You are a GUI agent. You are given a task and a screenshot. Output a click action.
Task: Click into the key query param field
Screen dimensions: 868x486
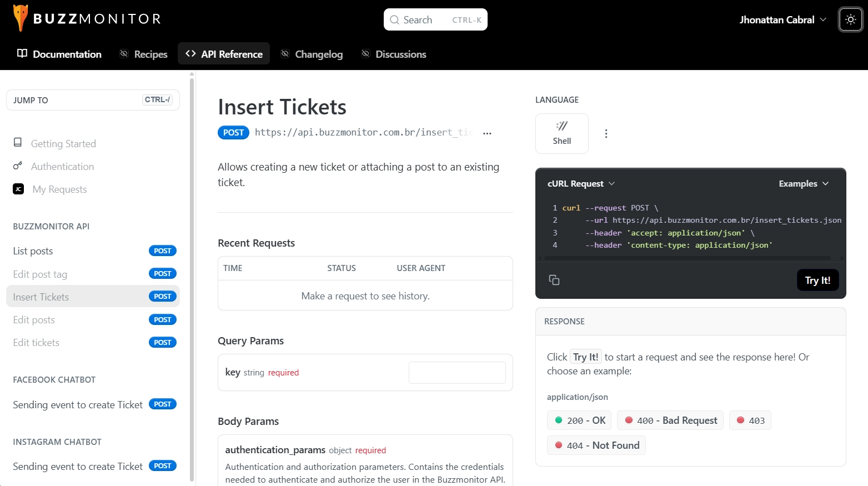tap(457, 373)
